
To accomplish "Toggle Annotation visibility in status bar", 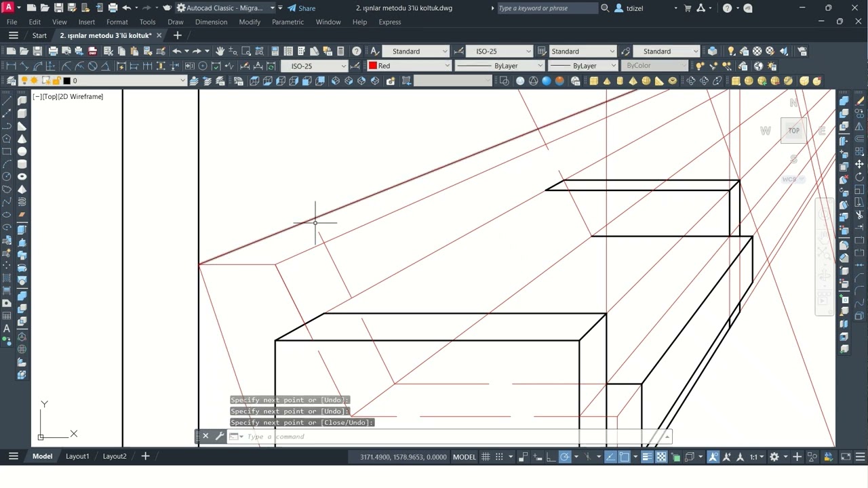I will (x=713, y=457).
